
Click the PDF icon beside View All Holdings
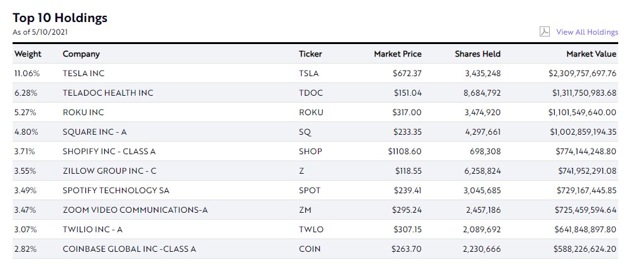point(545,31)
